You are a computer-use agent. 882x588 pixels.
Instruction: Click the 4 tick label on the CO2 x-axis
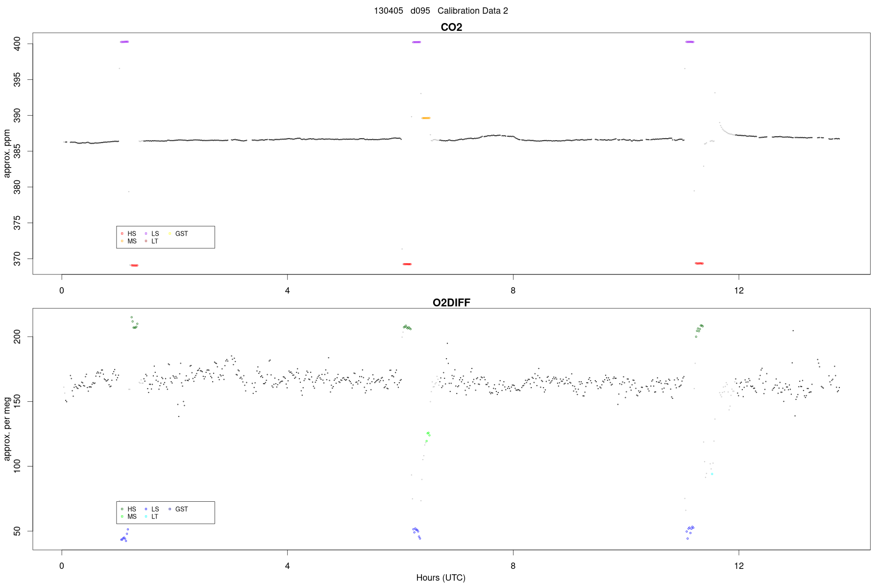tap(287, 291)
